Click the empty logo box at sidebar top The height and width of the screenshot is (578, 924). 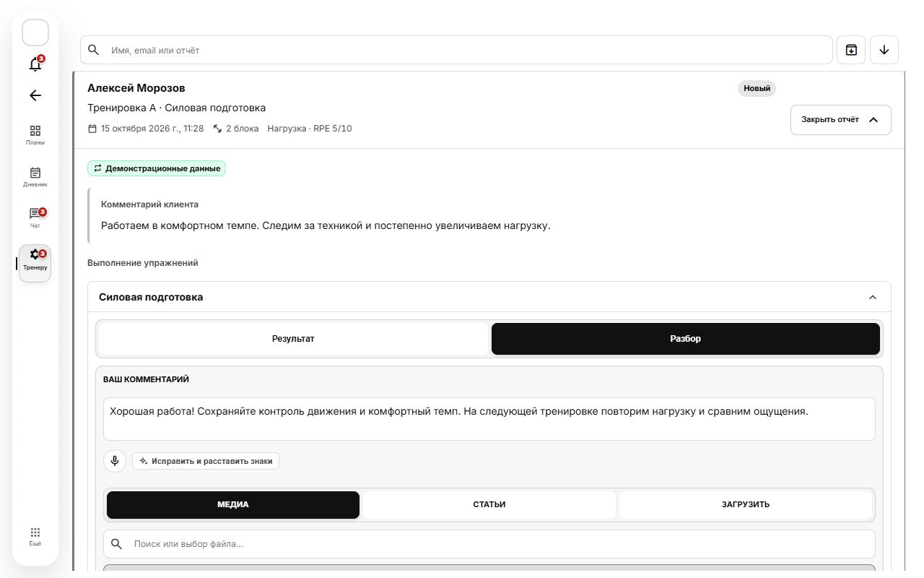click(x=35, y=33)
